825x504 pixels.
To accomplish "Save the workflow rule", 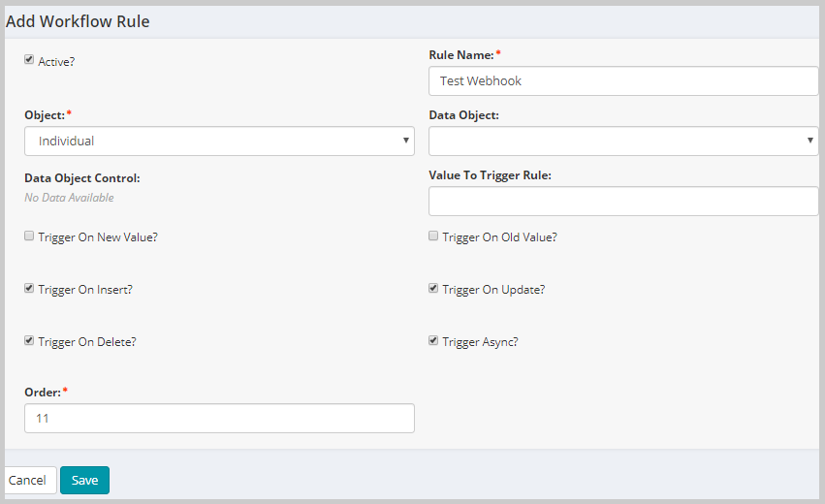I will [84, 481].
